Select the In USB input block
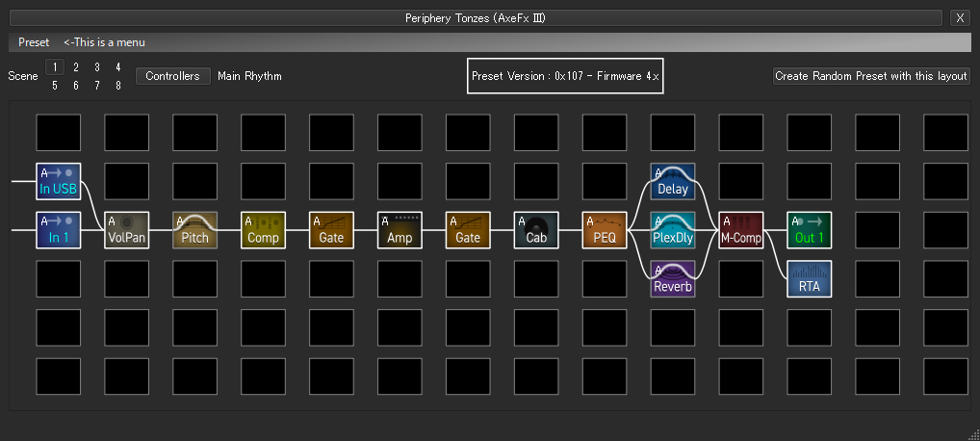 pos(58,181)
